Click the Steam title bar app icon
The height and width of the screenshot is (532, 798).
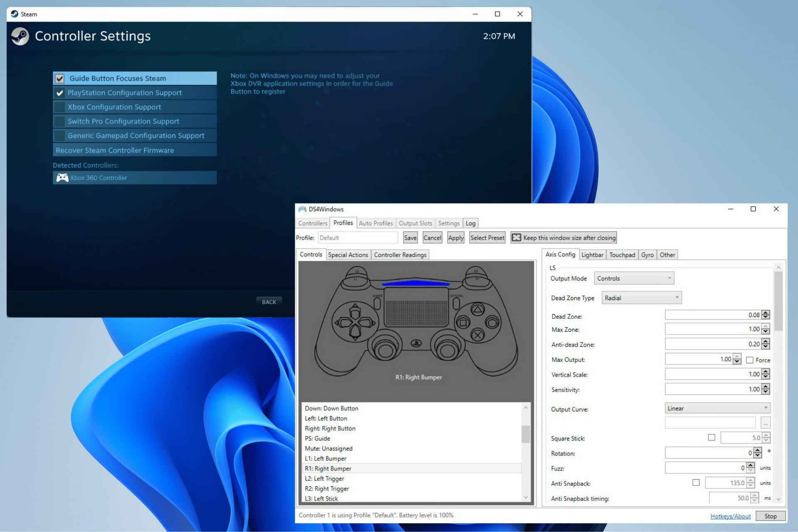pyautogui.click(x=15, y=14)
